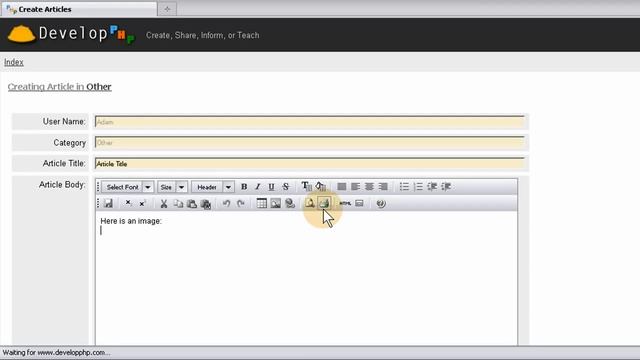Open the Size dropdown
The image size is (640, 360).
point(172,187)
